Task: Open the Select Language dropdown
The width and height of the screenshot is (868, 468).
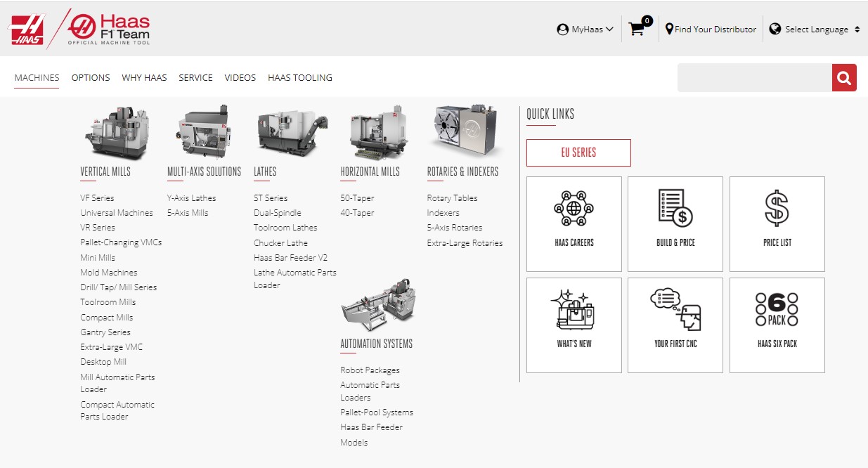Action: point(815,30)
